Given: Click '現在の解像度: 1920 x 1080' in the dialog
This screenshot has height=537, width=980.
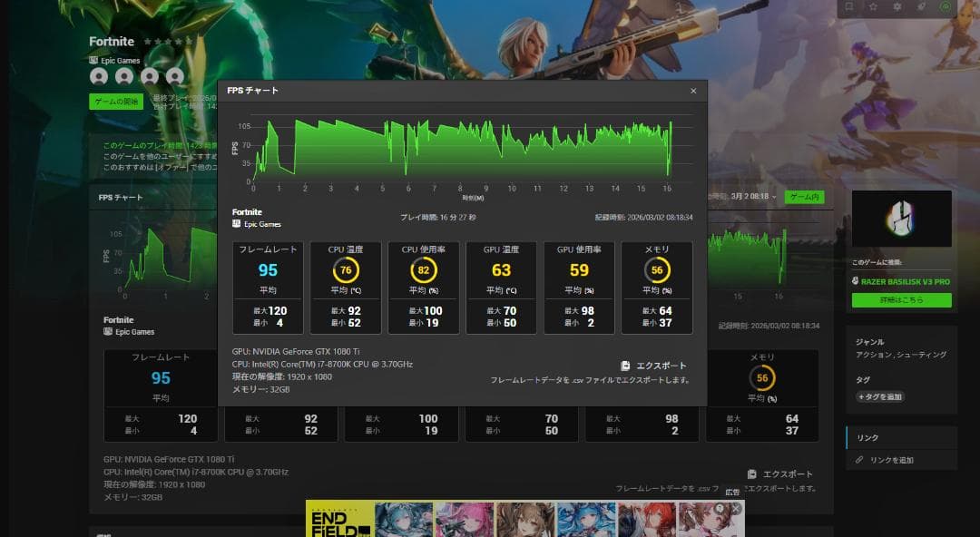Looking at the screenshot, I should (282, 377).
